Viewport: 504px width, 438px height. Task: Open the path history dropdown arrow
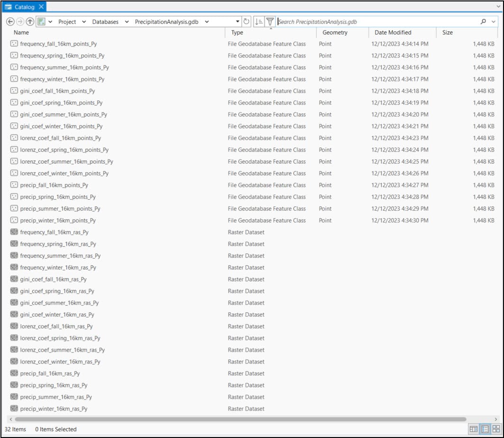(238, 21)
